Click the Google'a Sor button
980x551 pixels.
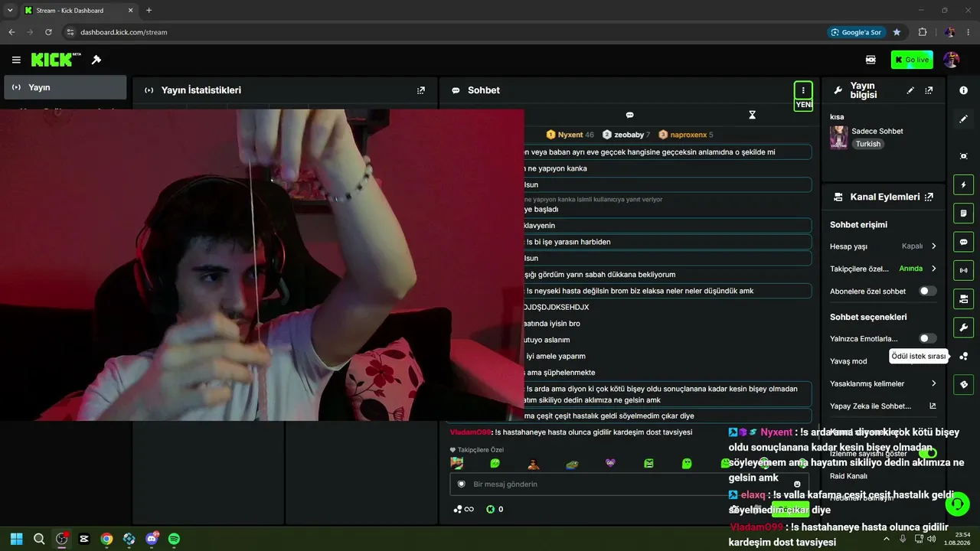(857, 32)
